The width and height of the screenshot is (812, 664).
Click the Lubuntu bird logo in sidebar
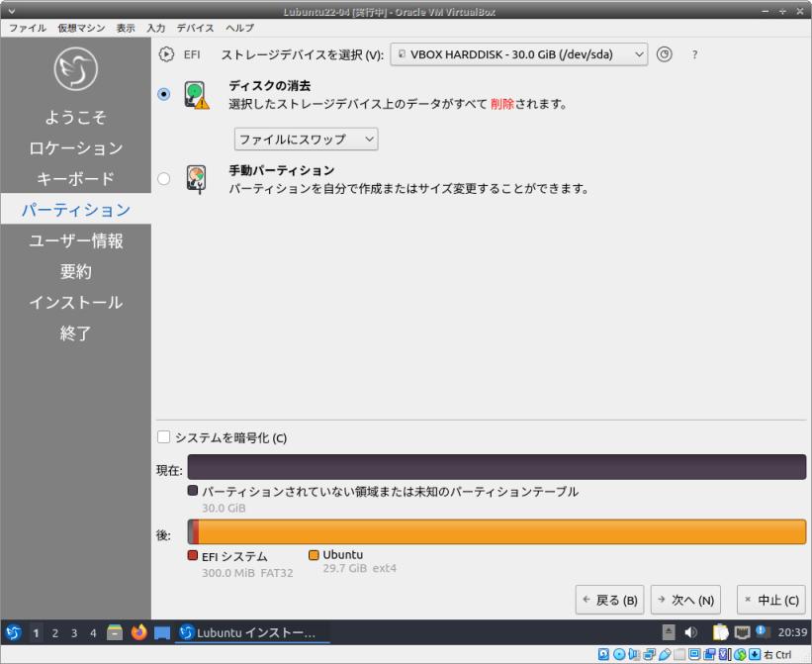pos(75,69)
